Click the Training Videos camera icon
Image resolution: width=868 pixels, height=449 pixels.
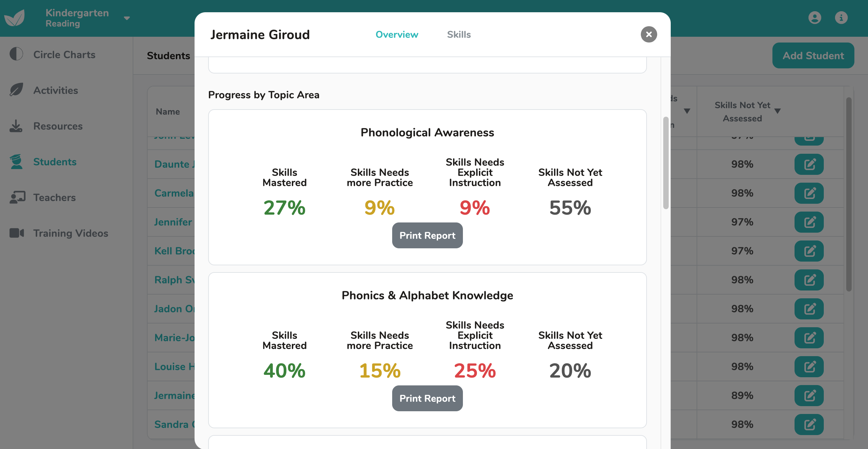click(x=17, y=233)
